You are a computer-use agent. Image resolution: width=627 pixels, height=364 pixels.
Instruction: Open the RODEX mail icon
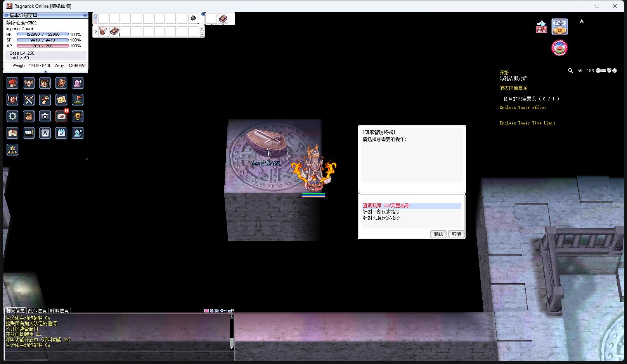(541, 27)
